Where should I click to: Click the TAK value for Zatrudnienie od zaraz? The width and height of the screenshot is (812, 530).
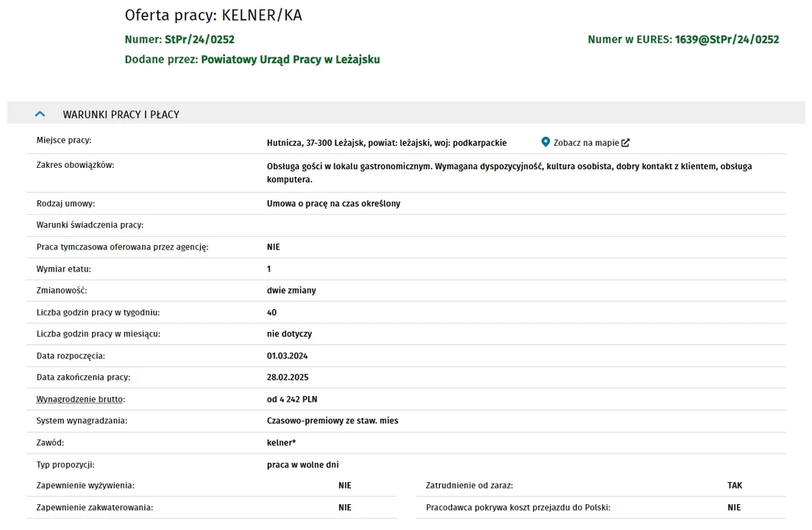pyautogui.click(x=734, y=485)
